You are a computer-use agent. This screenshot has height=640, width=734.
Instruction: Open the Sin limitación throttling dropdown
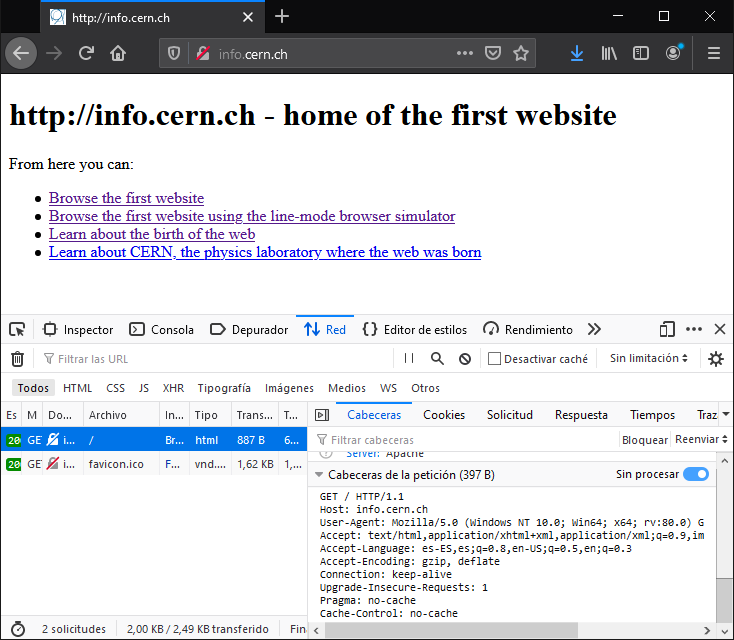point(649,359)
